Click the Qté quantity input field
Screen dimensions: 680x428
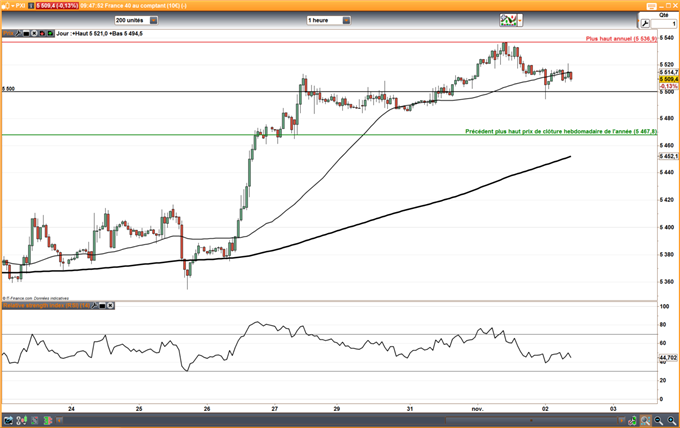[664, 24]
